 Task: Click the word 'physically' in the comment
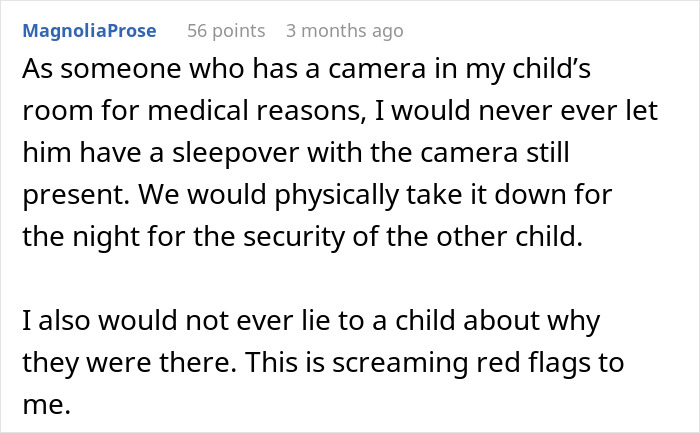pos(337,195)
